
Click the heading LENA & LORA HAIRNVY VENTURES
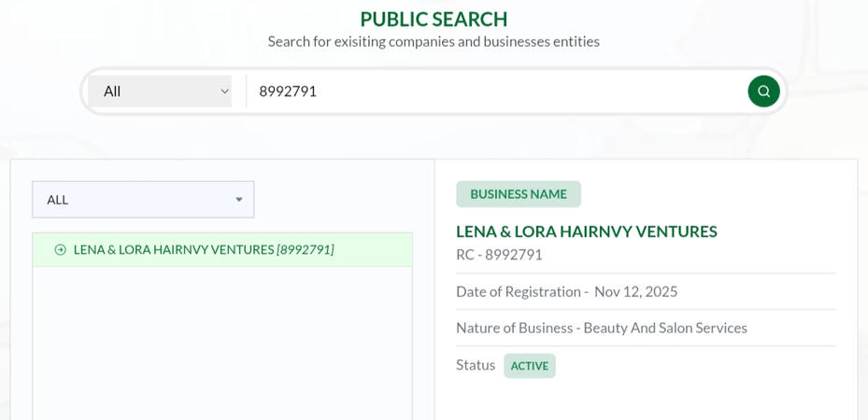pos(586,231)
